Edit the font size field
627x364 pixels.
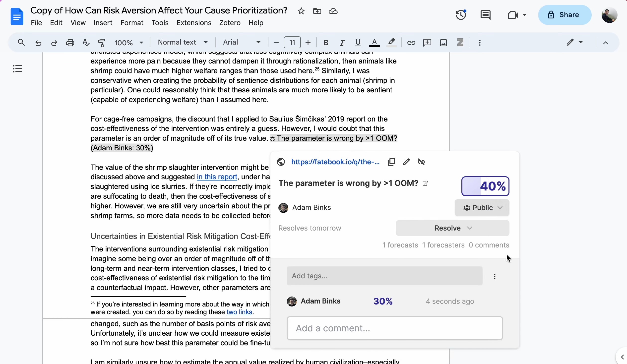pos(292,42)
